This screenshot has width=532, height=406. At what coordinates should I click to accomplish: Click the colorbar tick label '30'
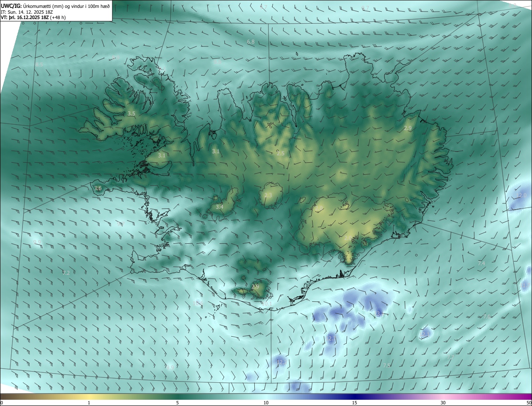tap(443, 403)
